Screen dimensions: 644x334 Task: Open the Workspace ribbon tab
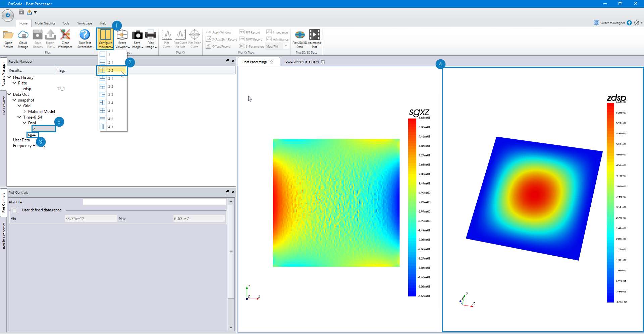pos(85,23)
